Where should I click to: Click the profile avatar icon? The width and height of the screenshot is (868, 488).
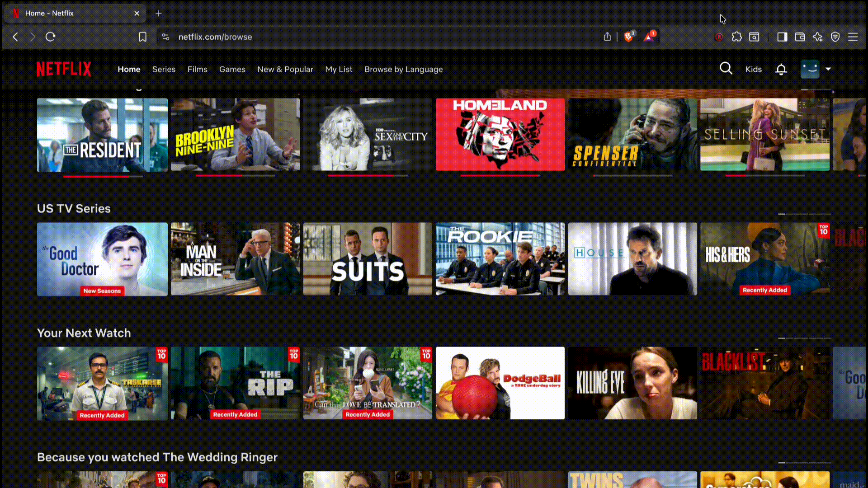[810, 69]
